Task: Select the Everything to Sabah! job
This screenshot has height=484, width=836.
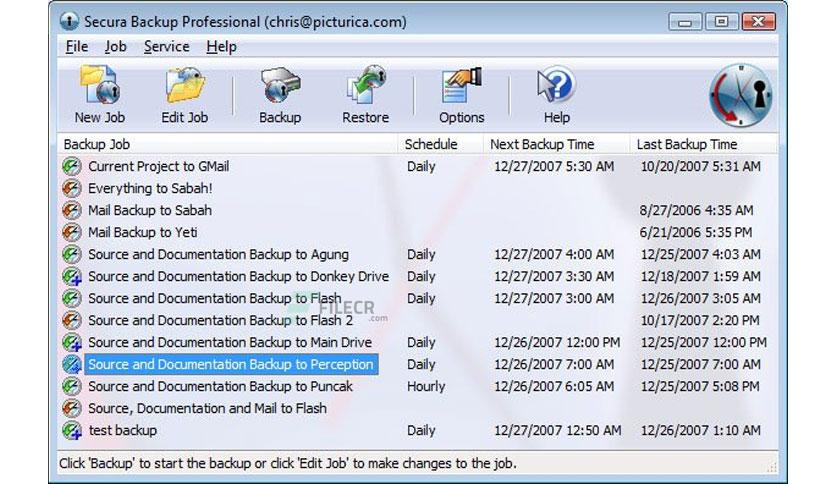Action: pos(150,188)
